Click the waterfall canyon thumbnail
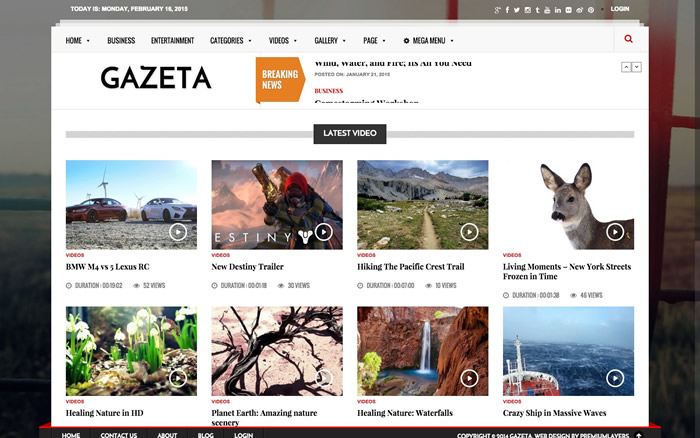The height and width of the screenshot is (438, 700). (x=423, y=351)
